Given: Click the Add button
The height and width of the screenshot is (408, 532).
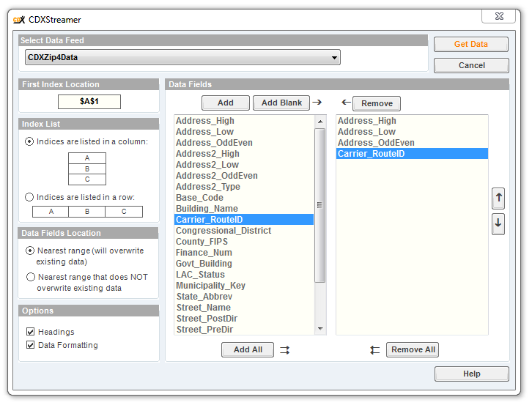Looking at the screenshot, I should point(226,103).
